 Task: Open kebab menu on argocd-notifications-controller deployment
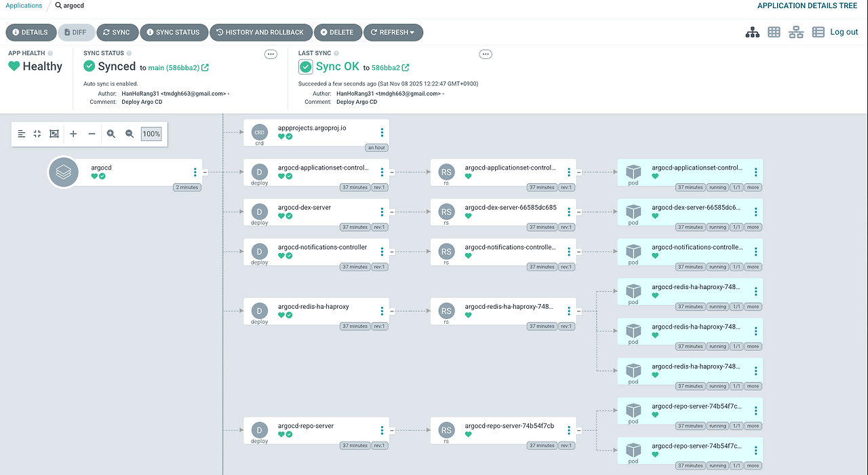[382, 252]
